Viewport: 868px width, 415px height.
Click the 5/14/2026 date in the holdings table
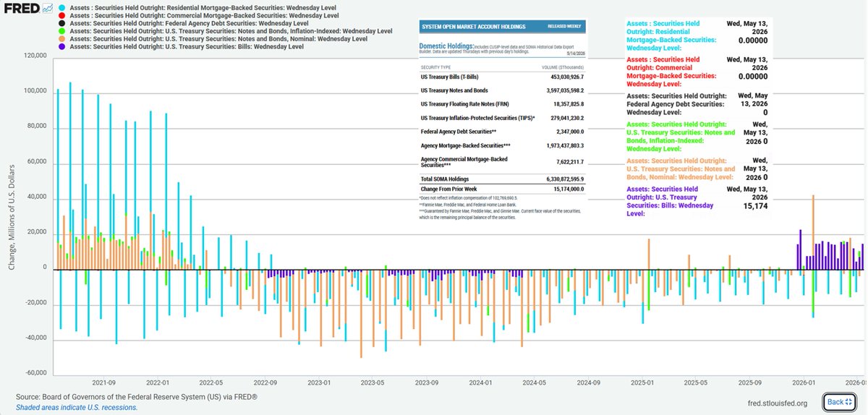coord(575,54)
